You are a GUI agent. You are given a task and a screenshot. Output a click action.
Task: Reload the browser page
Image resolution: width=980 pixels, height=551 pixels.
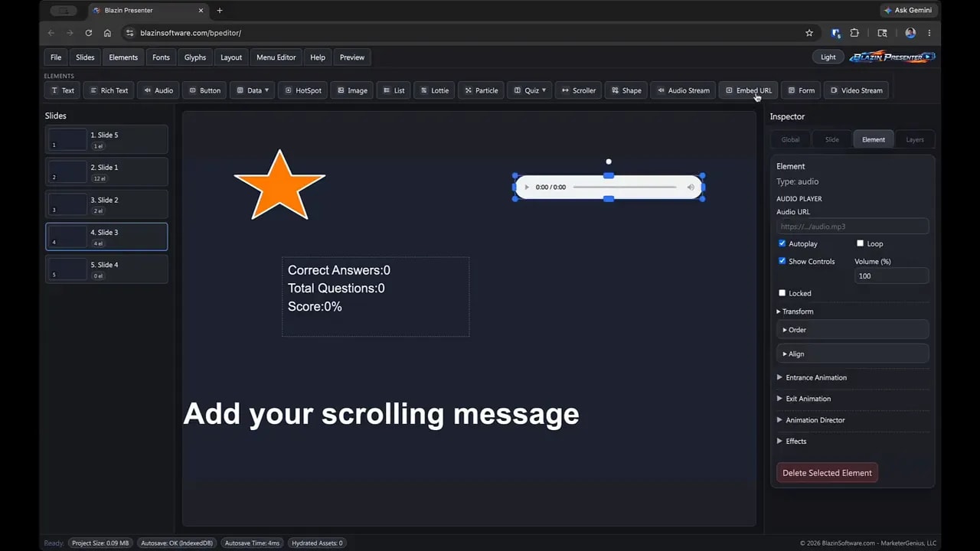pyautogui.click(x=89, y=33)
